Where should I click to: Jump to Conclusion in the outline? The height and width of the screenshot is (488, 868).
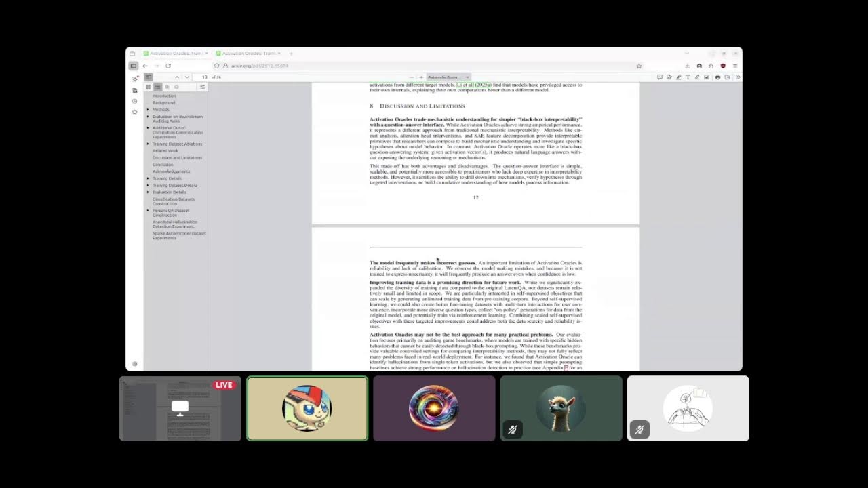tap(163, 165)
